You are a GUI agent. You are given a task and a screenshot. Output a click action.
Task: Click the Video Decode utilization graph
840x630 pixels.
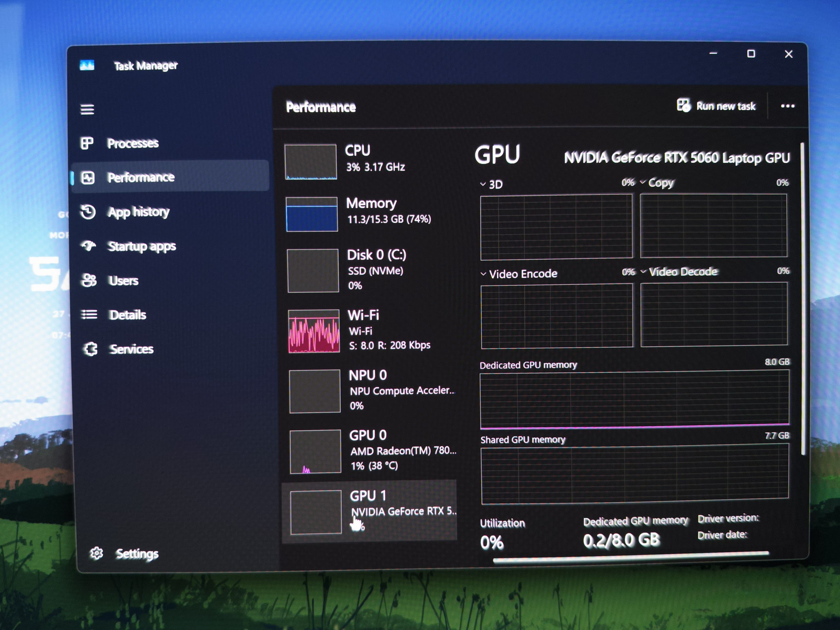click(x=714, y=314)
